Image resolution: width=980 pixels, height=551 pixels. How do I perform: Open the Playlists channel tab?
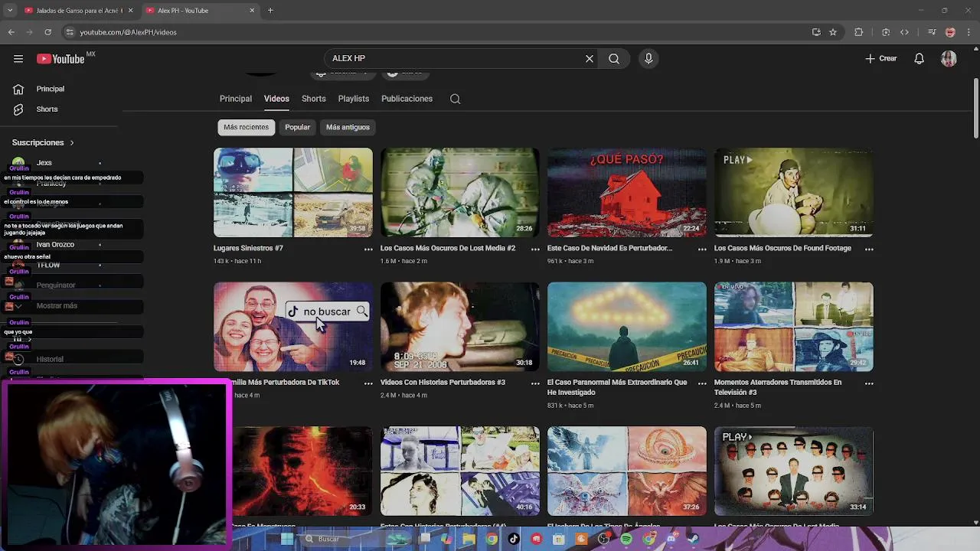pos(354,99)
